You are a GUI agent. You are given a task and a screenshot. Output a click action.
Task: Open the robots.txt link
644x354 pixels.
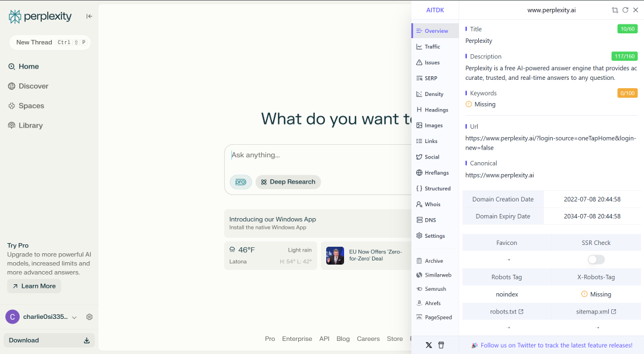tap(506, 312)
